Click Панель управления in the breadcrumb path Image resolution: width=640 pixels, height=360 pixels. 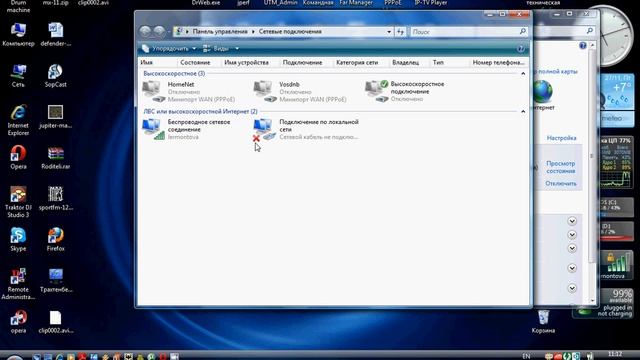(x=220, y=31)
